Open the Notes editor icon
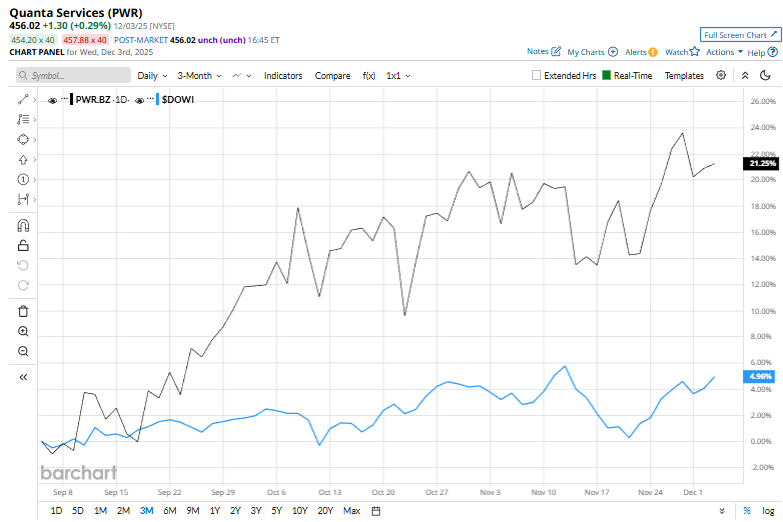The height and width of the screenshot is (522, 783). [556, 51]
